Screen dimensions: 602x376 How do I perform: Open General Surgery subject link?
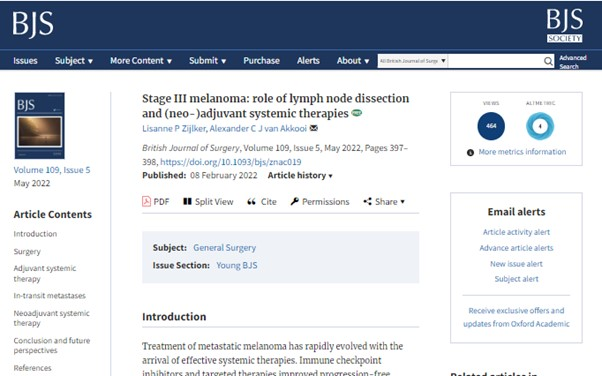point(225,248)
